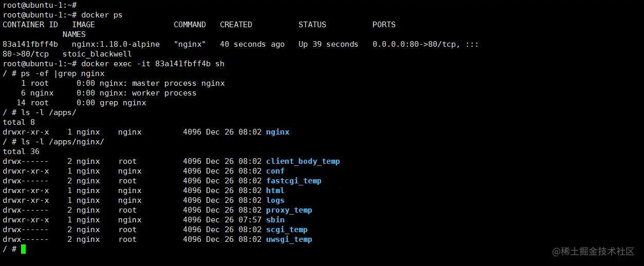Viewport: 644px width, 266px height.
Task: Click the "total 36" output line
Action: [x=21, y=151]
